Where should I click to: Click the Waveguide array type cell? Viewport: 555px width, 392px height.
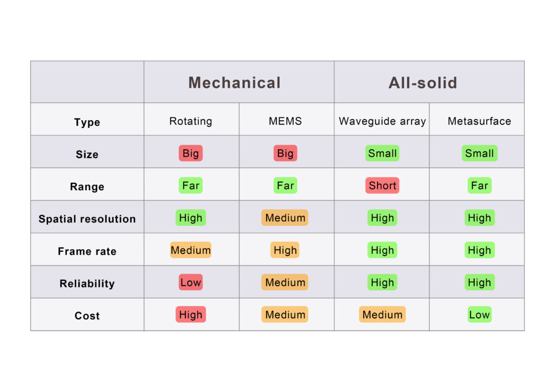382,121
